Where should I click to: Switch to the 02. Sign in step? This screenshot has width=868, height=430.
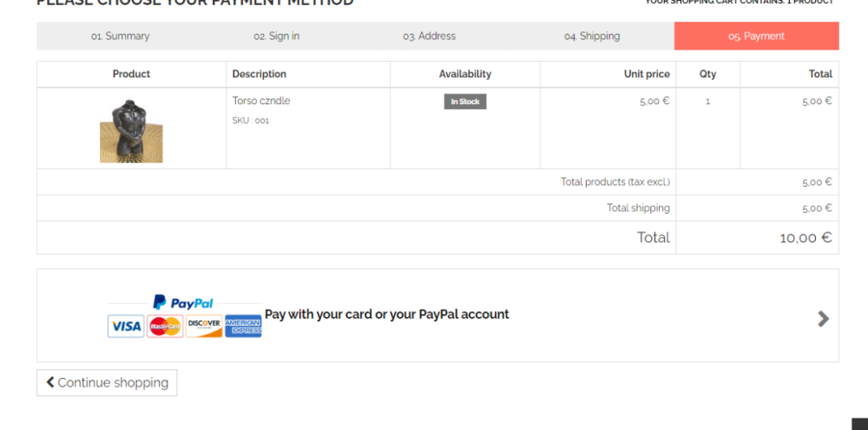click(x=276, y=36)
